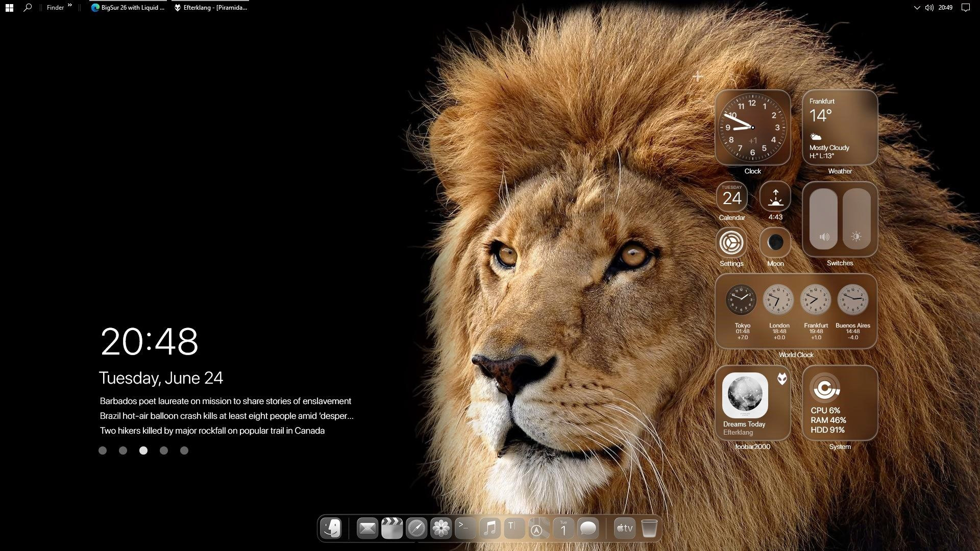Click the Finder toolbar label
The width and height of the screenshot is (980, 551).
click(x=55, y=8)
